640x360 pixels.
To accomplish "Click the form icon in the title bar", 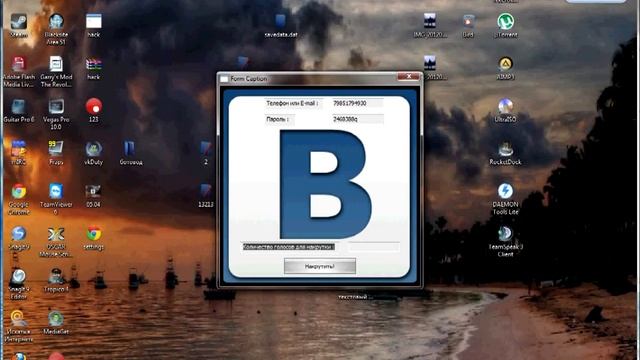I will click(224, 79).
